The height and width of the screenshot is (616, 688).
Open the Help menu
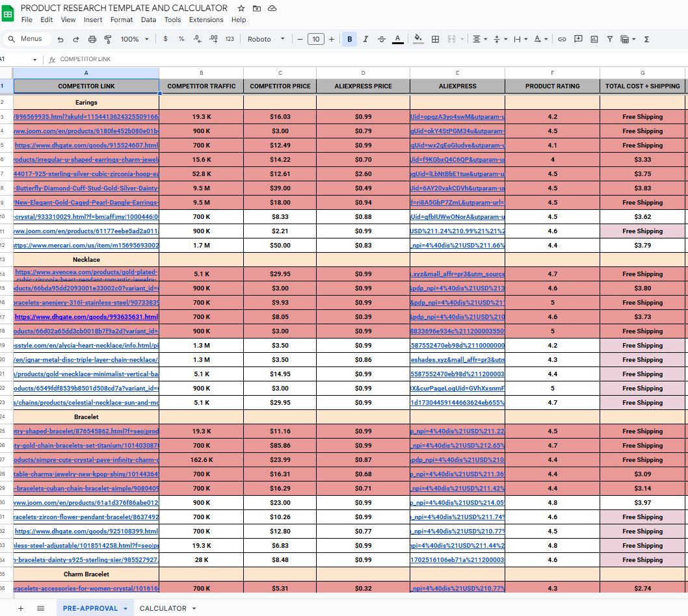pos(239,19)
